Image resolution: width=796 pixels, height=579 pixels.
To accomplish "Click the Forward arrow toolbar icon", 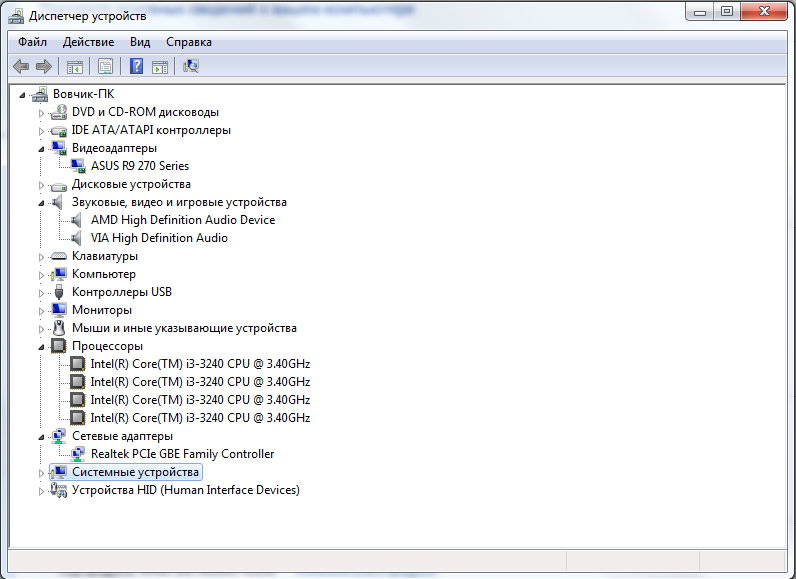I will point(44,66).
